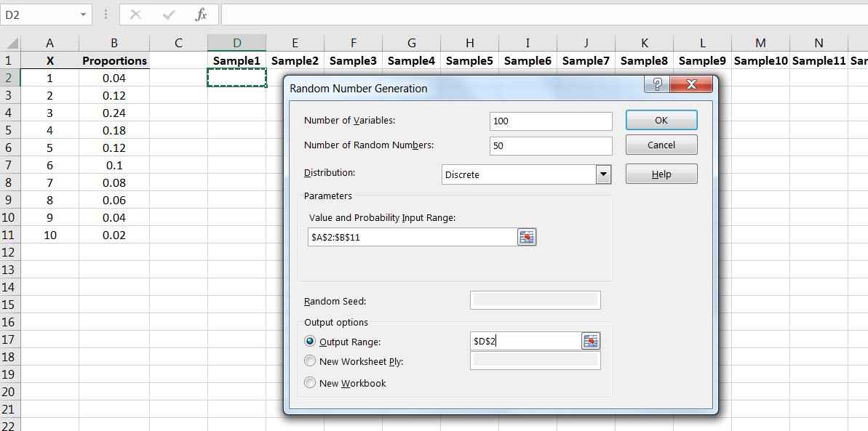868x431 pixels.
Task: Click cell containing Proportions header
Action: [114, 61]
